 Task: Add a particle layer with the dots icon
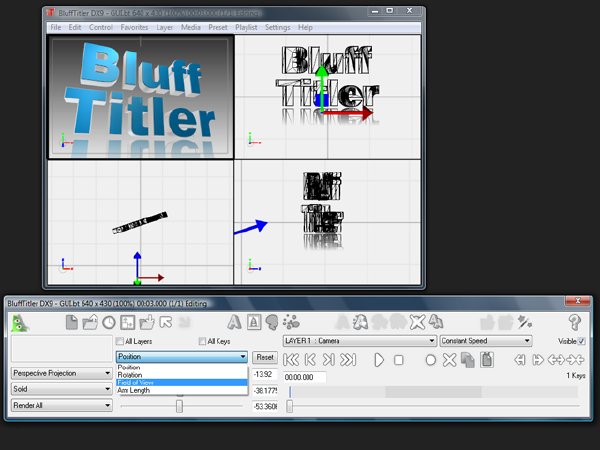291,322
